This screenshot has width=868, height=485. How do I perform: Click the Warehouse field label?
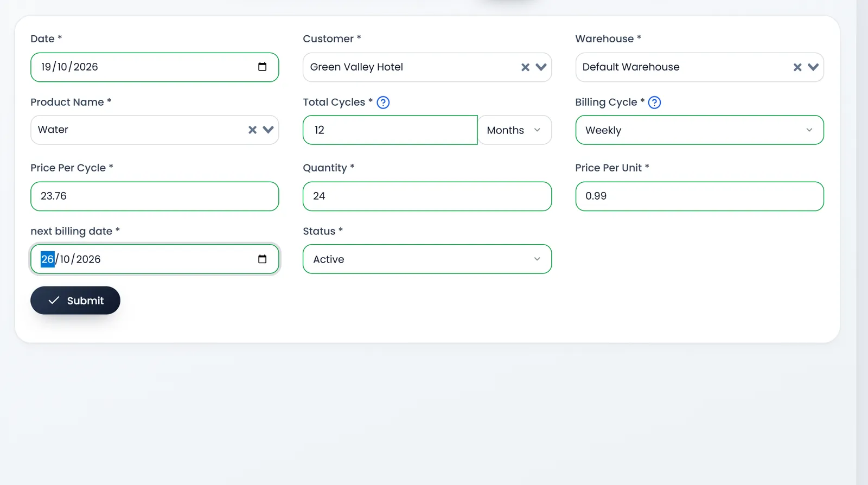pos(608,39)
